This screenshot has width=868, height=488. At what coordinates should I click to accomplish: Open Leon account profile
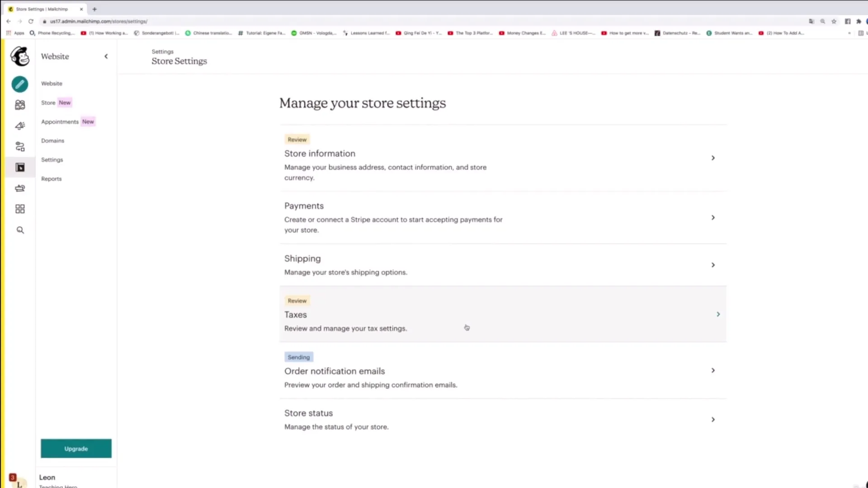coord(47,478)
